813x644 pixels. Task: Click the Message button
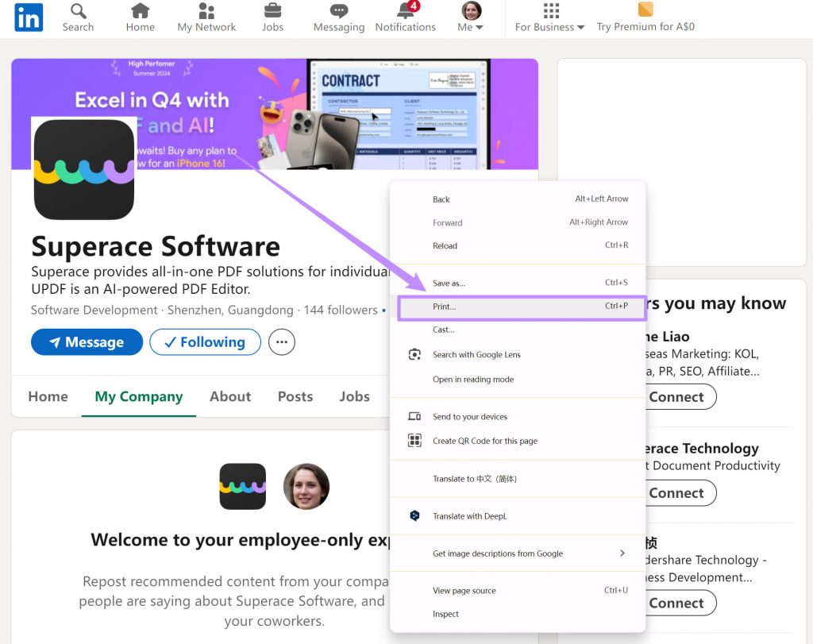[x=87, y=341]
